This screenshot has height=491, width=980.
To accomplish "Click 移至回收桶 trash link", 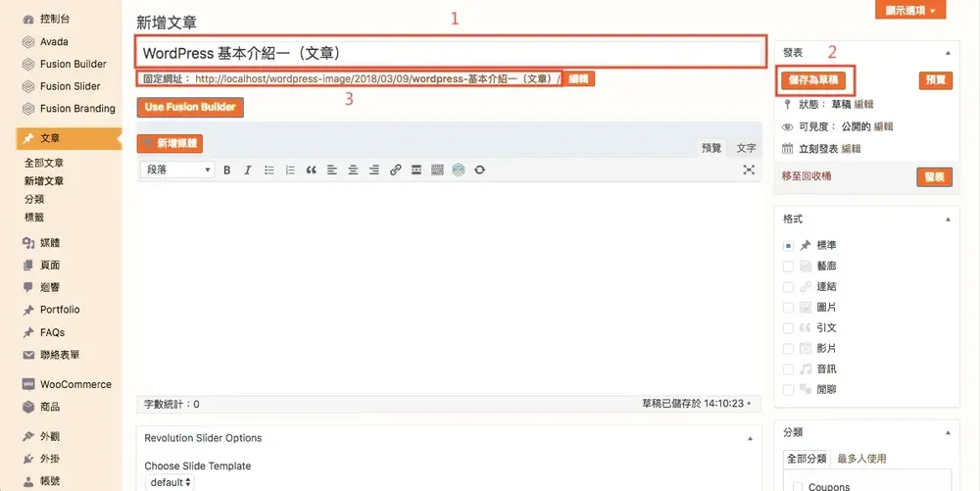I will pos(807,176).
